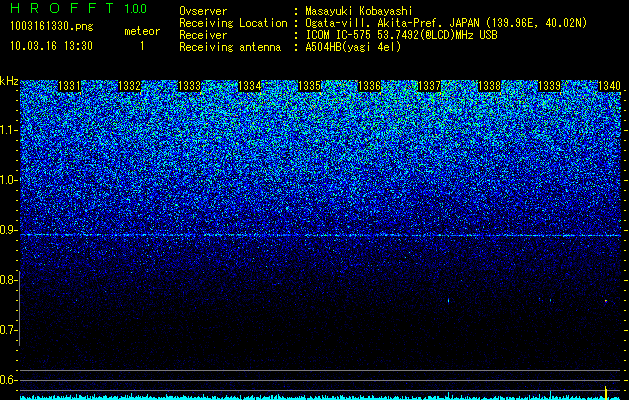Click the 0.6 frequency axis label
Viewport: 629px width, 400px height.
[9, 380]
